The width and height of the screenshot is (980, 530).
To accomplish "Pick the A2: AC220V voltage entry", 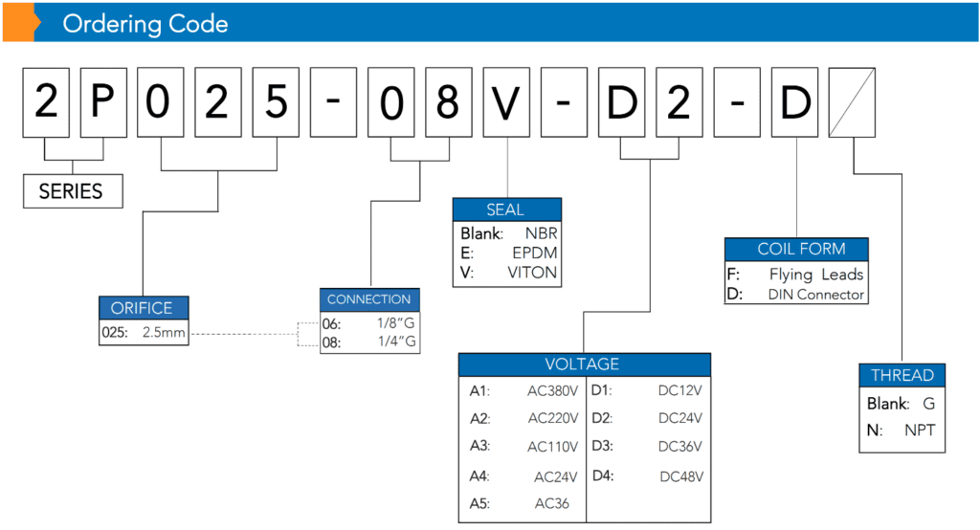I will pos(523,418).
